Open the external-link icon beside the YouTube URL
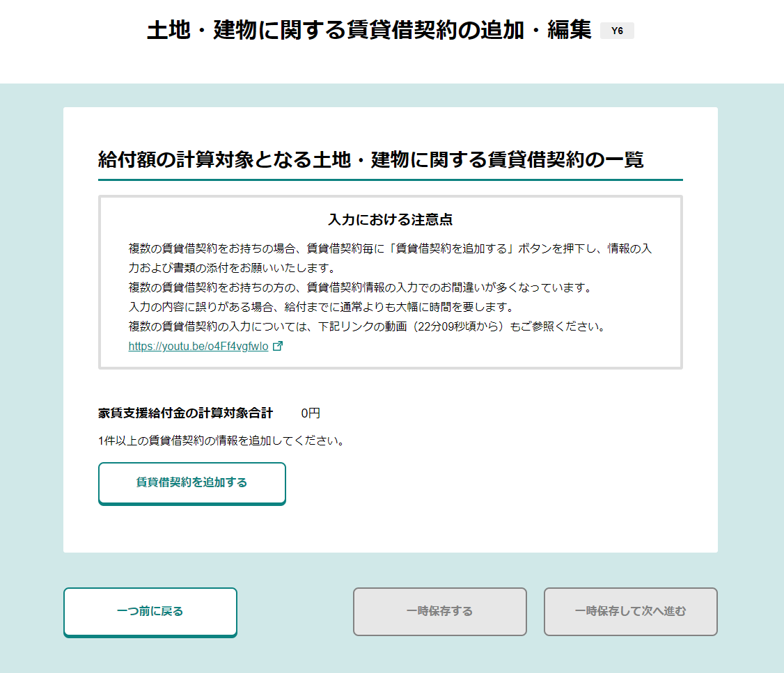 click(x=278, y=347)
